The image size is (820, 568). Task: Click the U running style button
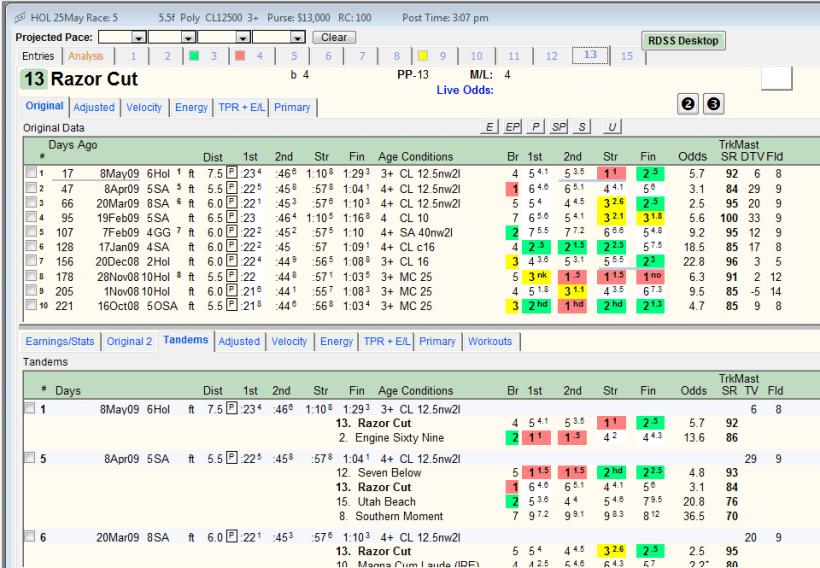pyautogui.click(x=612, y=127)
